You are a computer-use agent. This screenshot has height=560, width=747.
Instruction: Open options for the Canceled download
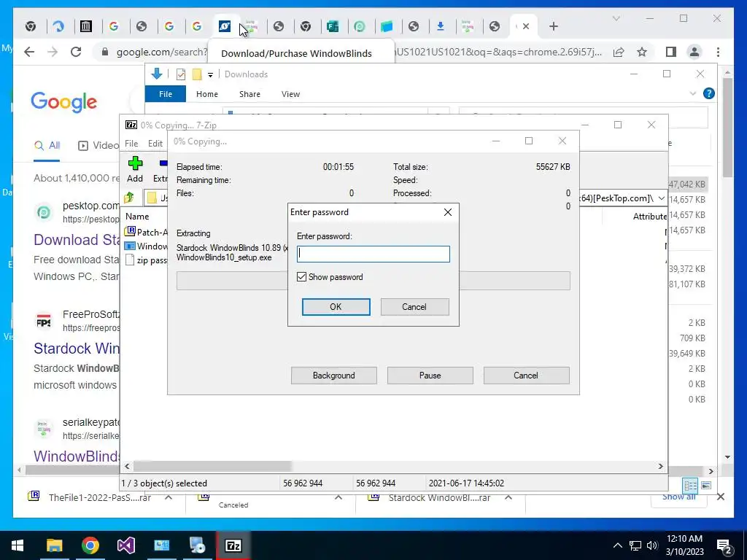click(x=338, y=497)
